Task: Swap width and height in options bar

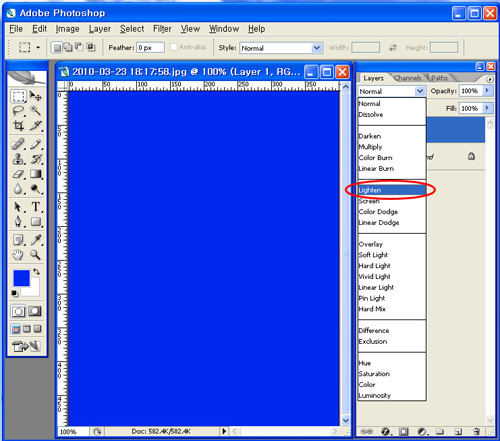Action: [393, 48]
